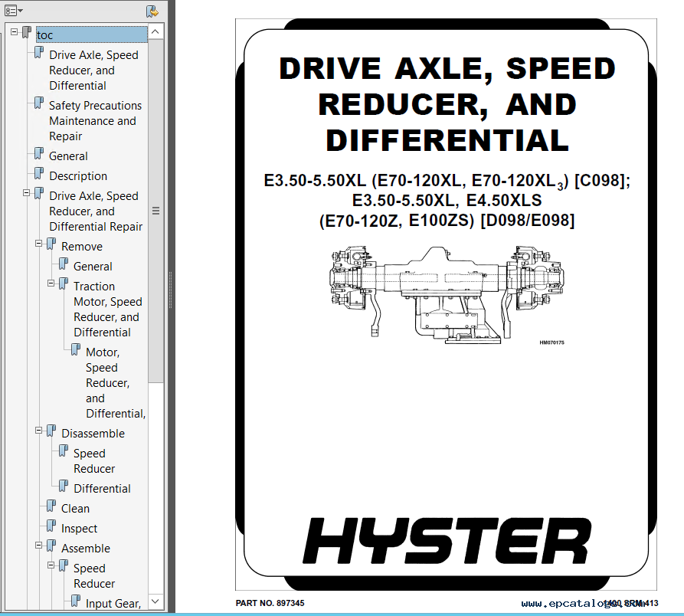The image size is (684, 616).
Task: Select the Assemble bookmark
Action: (86, 549)
